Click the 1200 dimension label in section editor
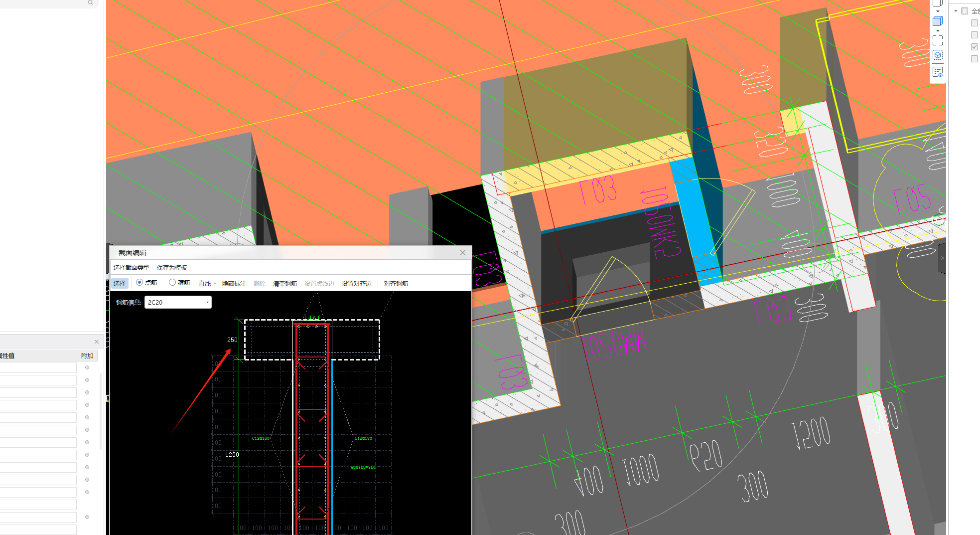Image resolution: width=980 pixels, height=535 pixels. coord(232,455)
